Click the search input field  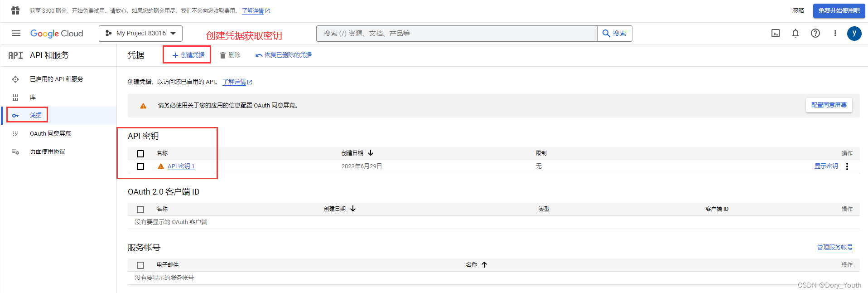(457, 34)
